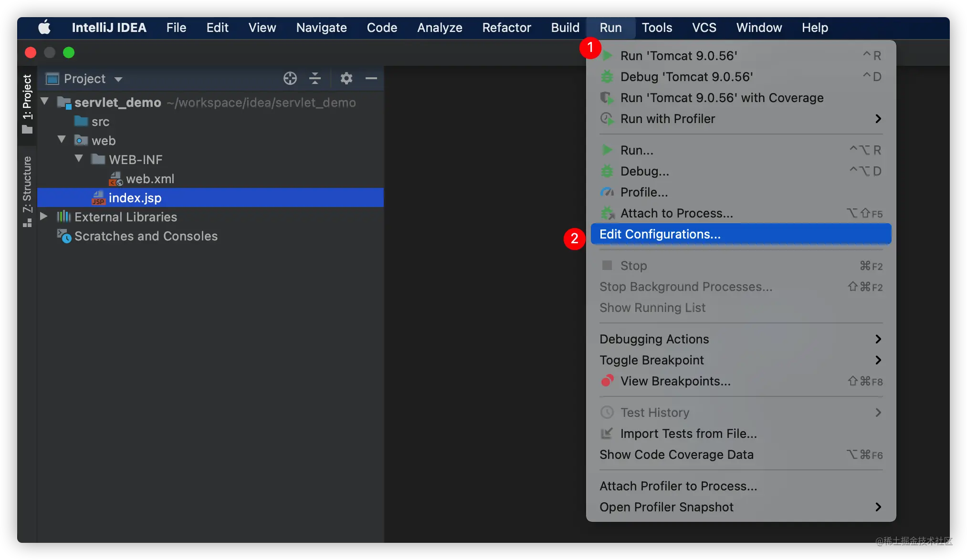Screen dimensions: 967x560
Task: Select Edit Configurations... menu entry
Action: (x=660, y=234)
